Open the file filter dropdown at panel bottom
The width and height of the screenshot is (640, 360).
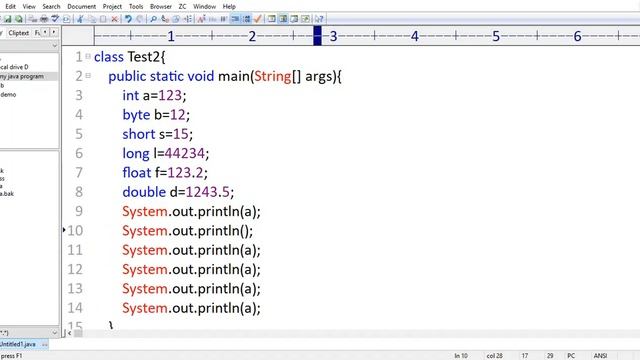click(54, 333)
